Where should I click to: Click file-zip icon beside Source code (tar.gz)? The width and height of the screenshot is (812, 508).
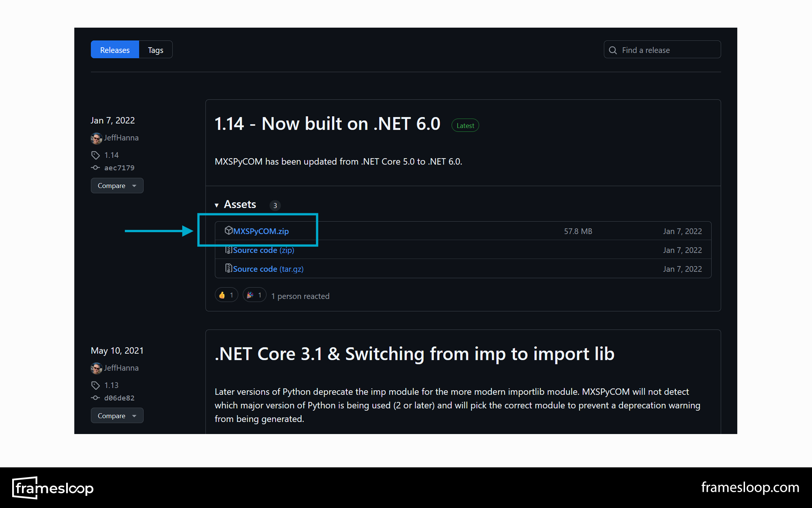pyautogui.click(x=229, y=268)
